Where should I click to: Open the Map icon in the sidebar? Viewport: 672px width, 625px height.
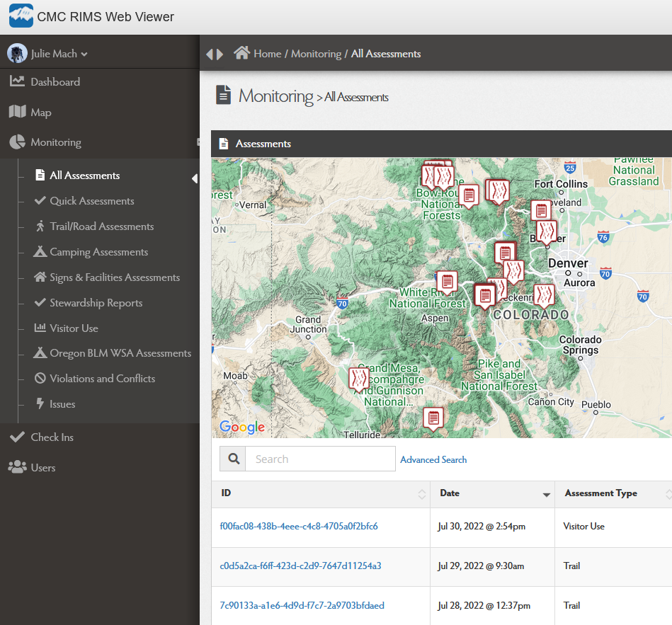[x=17, y=112]
